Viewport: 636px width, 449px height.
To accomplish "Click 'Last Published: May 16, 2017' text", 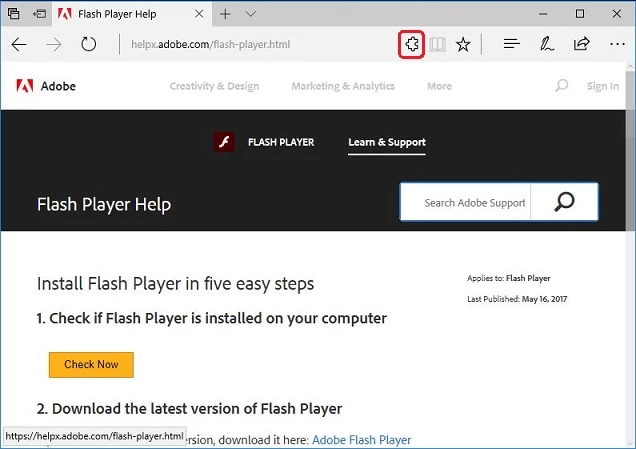I will click(x=517, y=299).
